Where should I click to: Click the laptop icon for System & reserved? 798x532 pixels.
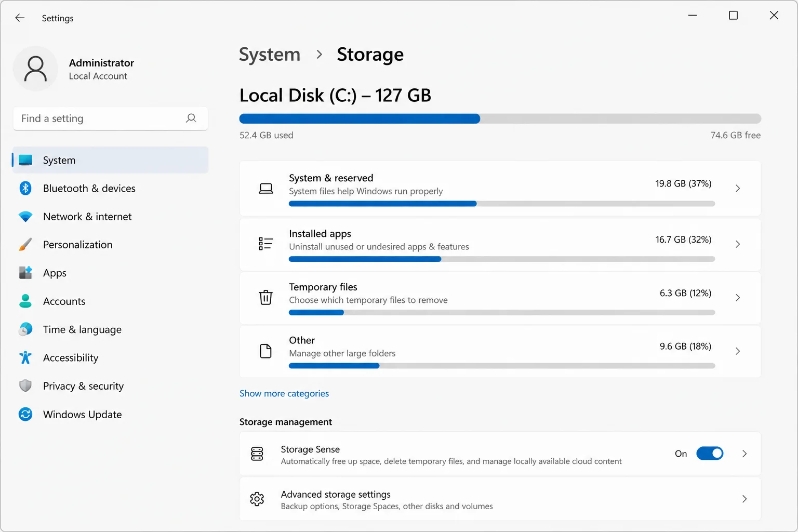point(265,189)
